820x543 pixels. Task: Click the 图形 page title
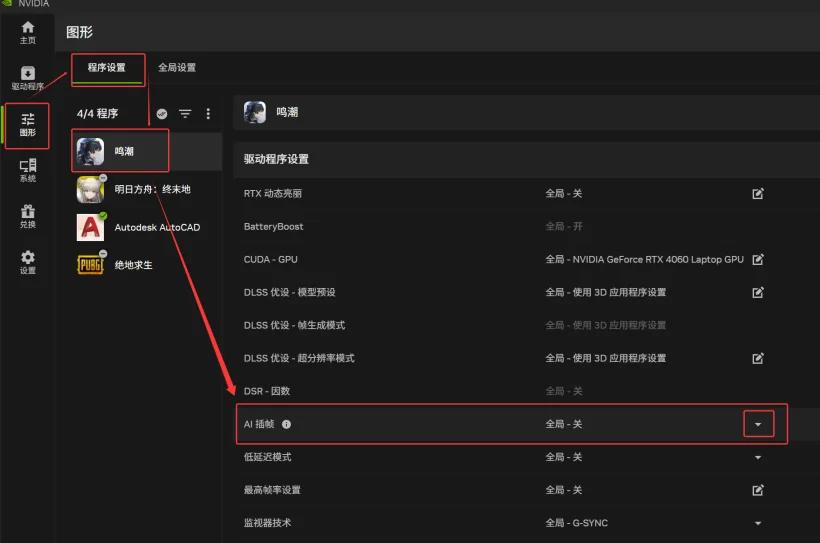point(79,32)
